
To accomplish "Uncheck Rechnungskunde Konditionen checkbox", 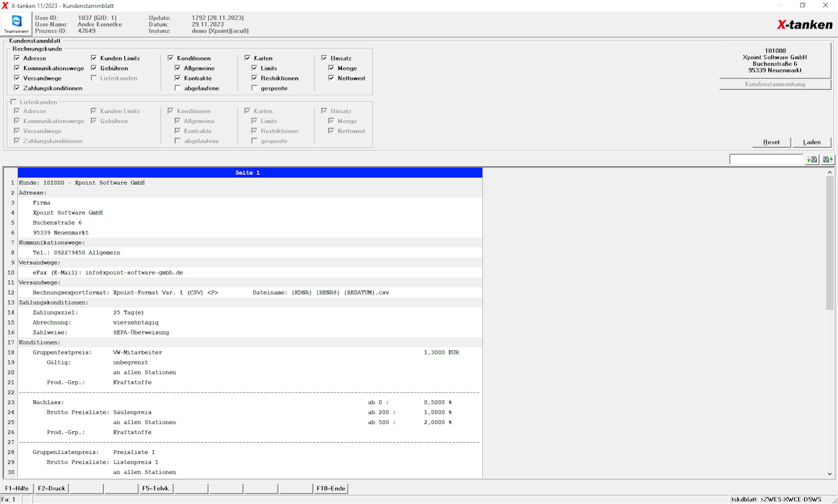I will [171, 59].
